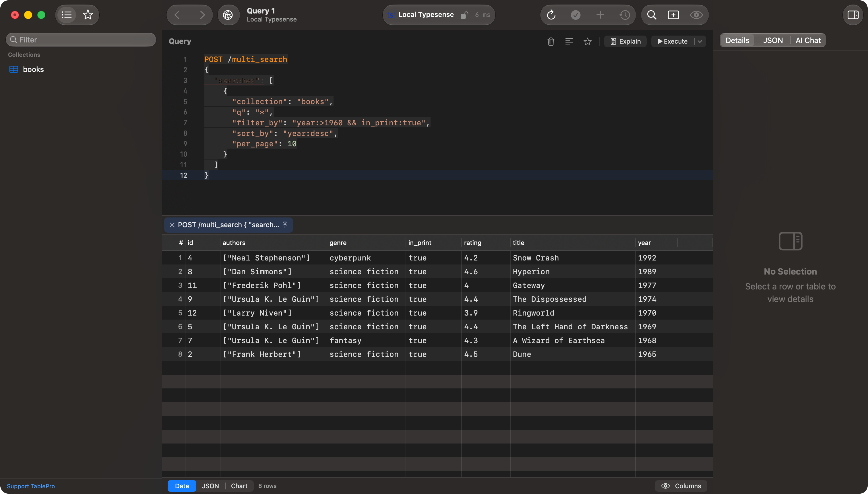
Task: Close the POST /multi_search result tab
Action: 172,225
